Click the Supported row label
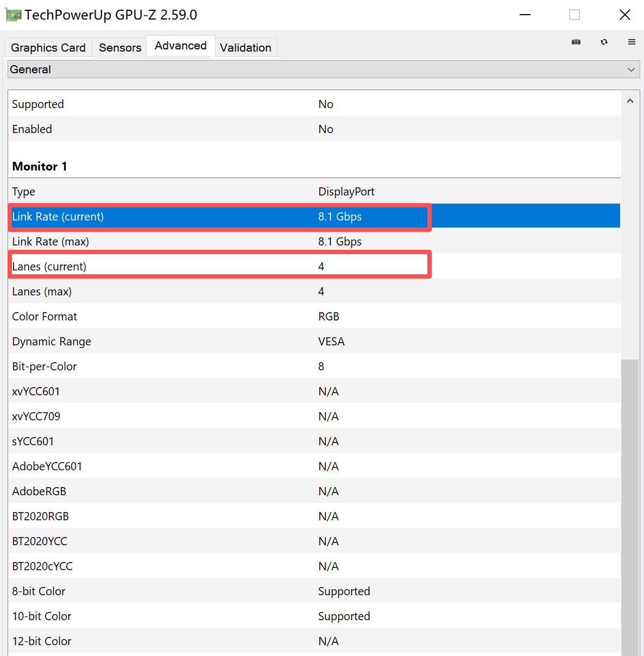Viewport: 644px width, 656px height. (x=38, y=104)
